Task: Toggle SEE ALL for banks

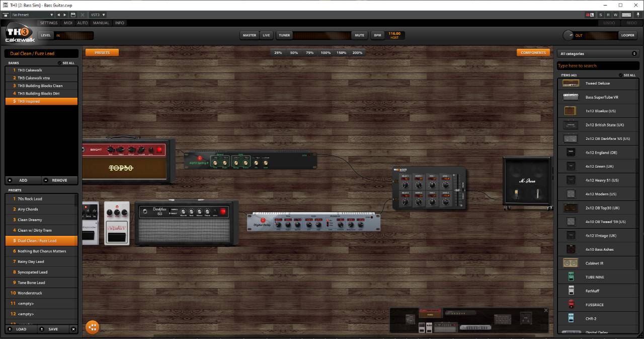Action: [x=66, y=63]
